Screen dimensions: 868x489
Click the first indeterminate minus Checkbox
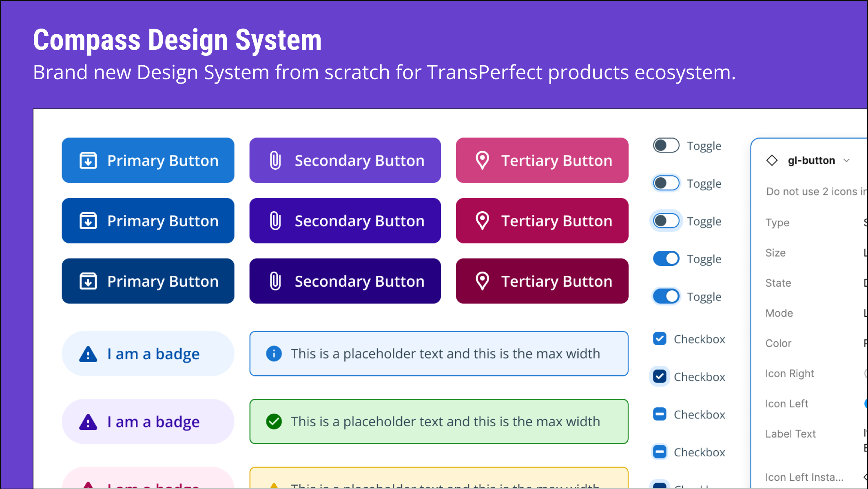click(660, 414)
